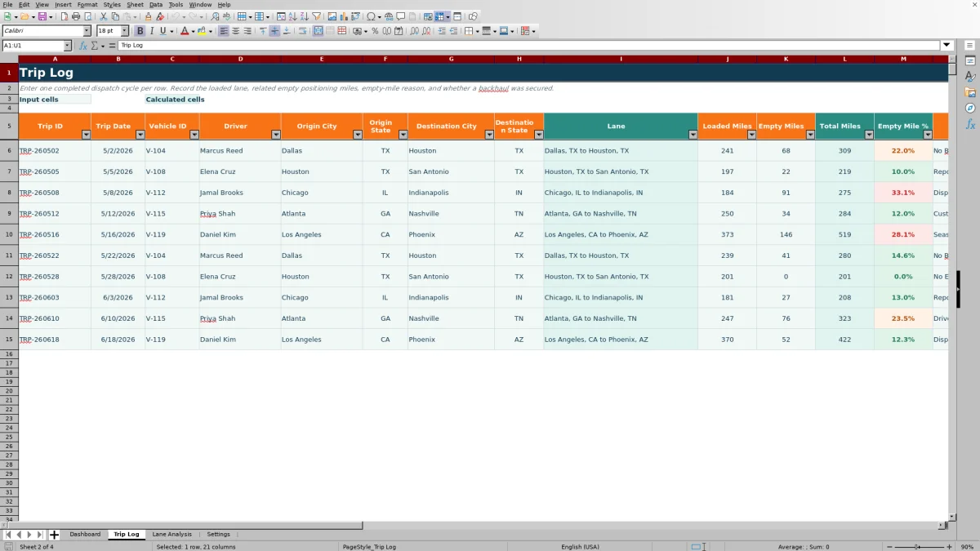Viewport: 980px width, 551px height.
Task: Click the Merge and Center cells icon
Action: (318, 31)
